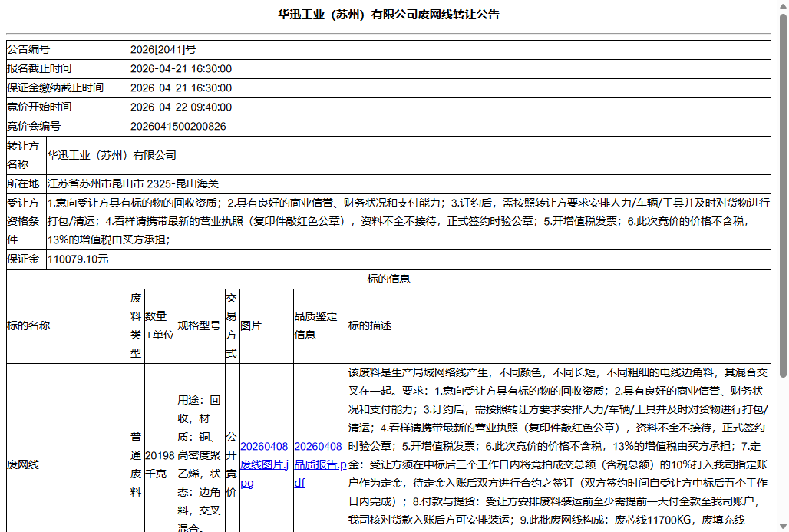Click the 报名截止时间 label cell

[68, 68]
